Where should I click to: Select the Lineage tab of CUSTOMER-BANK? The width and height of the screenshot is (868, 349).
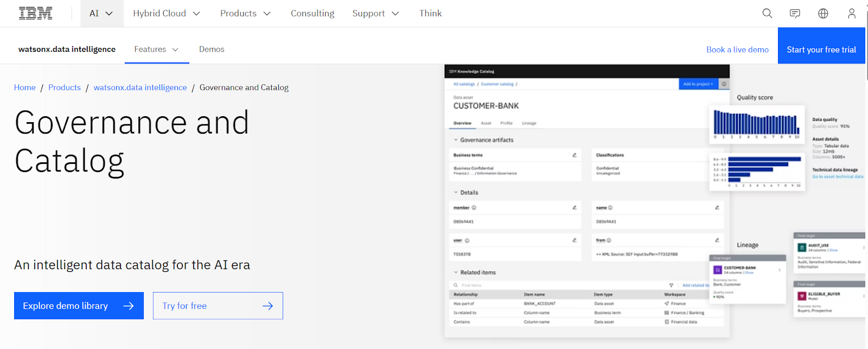529,123
